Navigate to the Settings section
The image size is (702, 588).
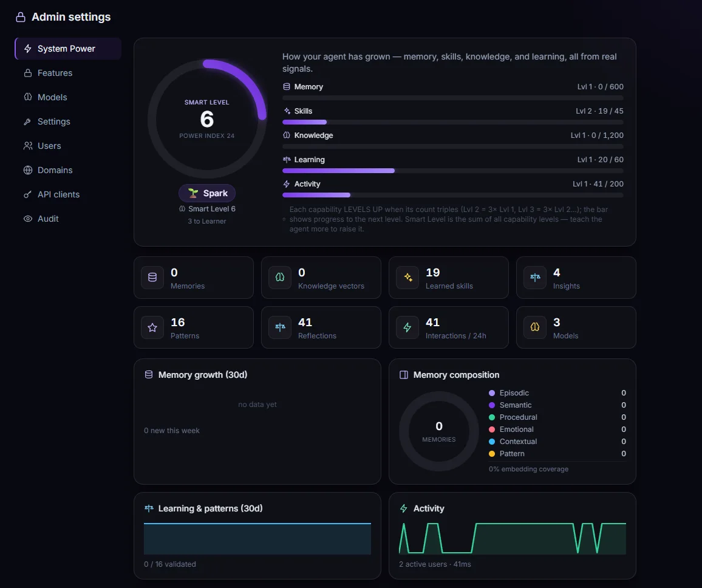pyautogui.click(x=68, y=121)
